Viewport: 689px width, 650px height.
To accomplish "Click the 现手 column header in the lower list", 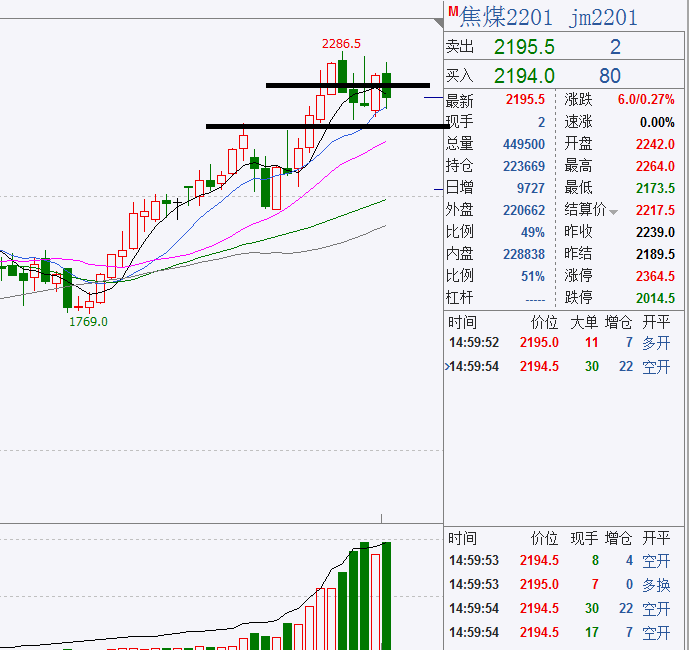I will pyautogui.click(x=584, y=538).
